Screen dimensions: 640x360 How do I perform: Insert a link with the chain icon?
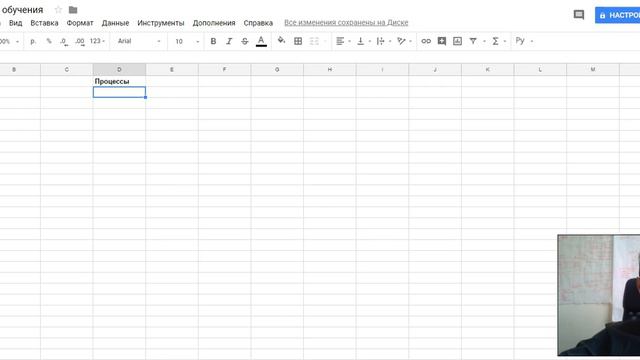(x=426, y=41)
